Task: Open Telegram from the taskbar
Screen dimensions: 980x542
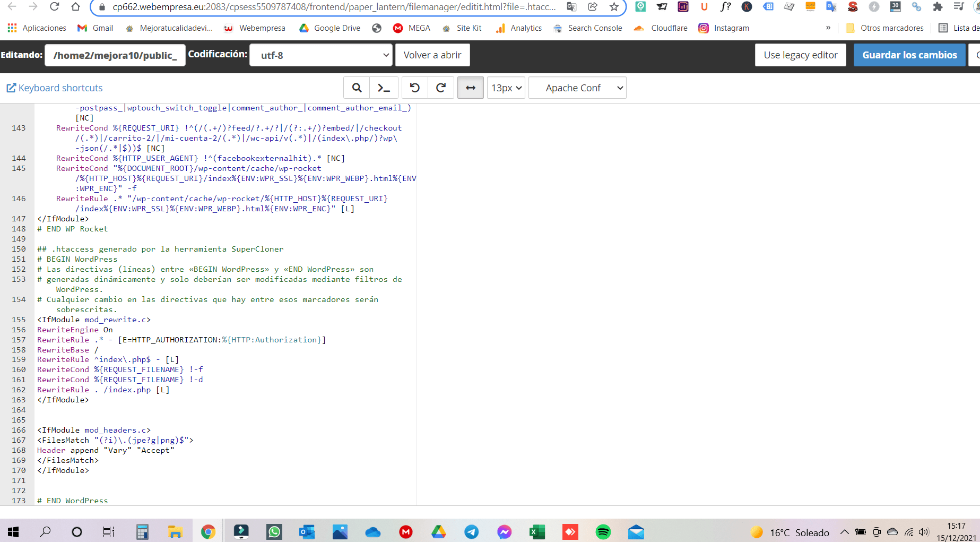Action: (x=472, y=531)
